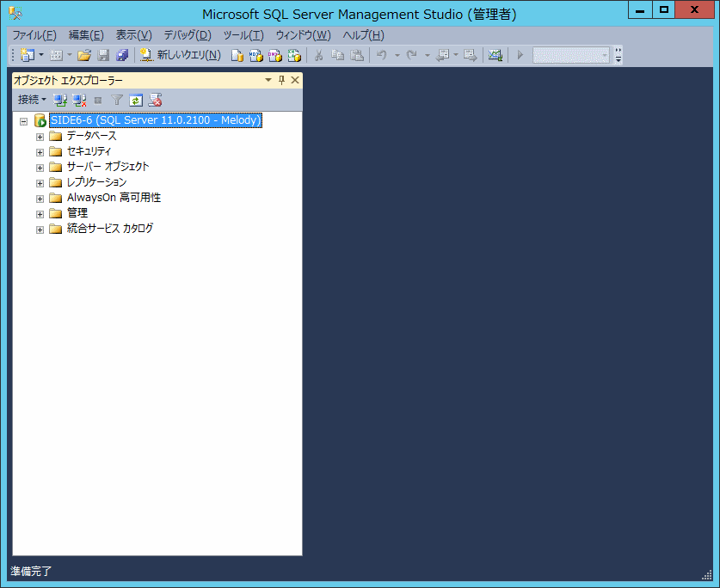720x588 pixels.
Task: Open the デバッグ(D) menu
Action: click(188, 35)
